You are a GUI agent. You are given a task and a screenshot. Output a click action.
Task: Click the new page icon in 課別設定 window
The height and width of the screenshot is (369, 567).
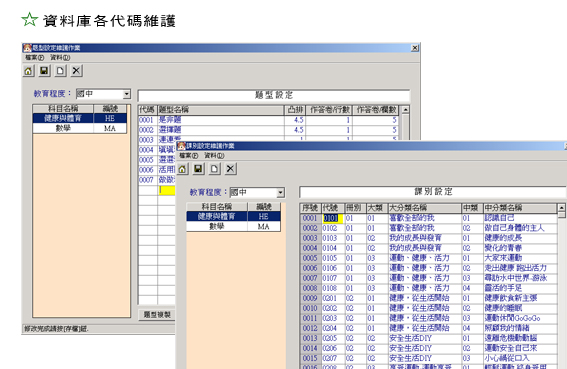214,169
